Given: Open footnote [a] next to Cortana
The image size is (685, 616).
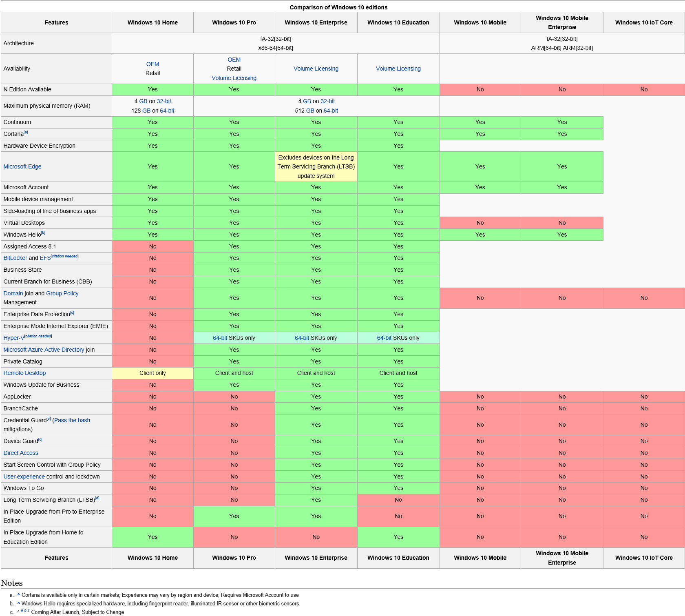Looking at the screenshot, I should pyautogui.click(x=26, y=132).
